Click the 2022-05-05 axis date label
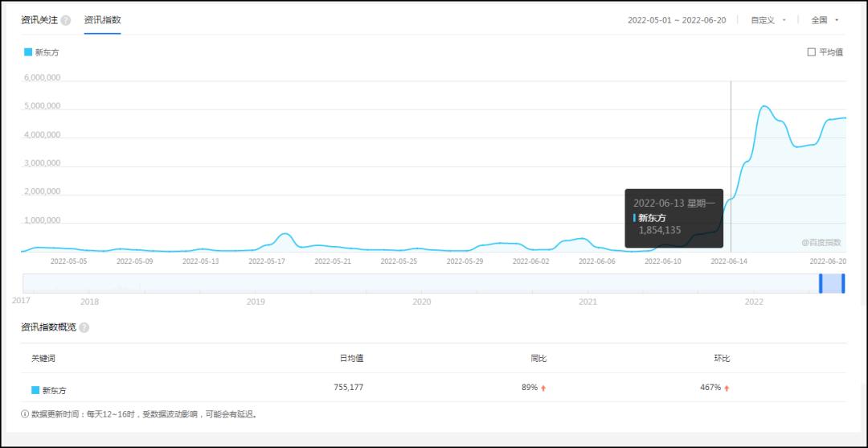Viewport: 868px width, 448px height. [68, 261]
